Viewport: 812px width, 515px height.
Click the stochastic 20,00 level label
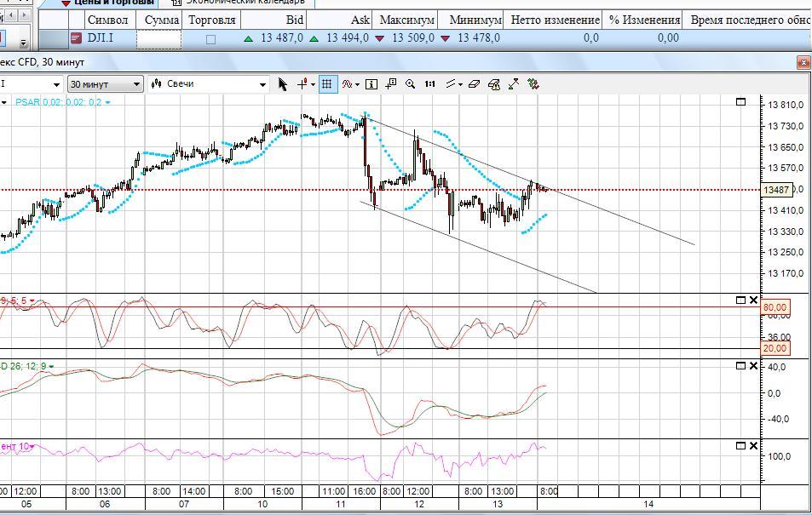(x=775, y=348)
